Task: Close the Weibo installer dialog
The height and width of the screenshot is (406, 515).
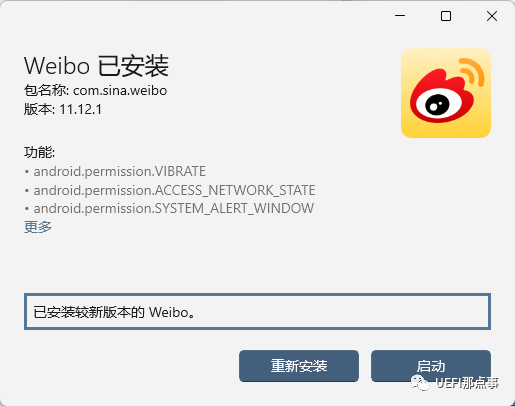Action: pyautogui.click(x=492, y=16)
